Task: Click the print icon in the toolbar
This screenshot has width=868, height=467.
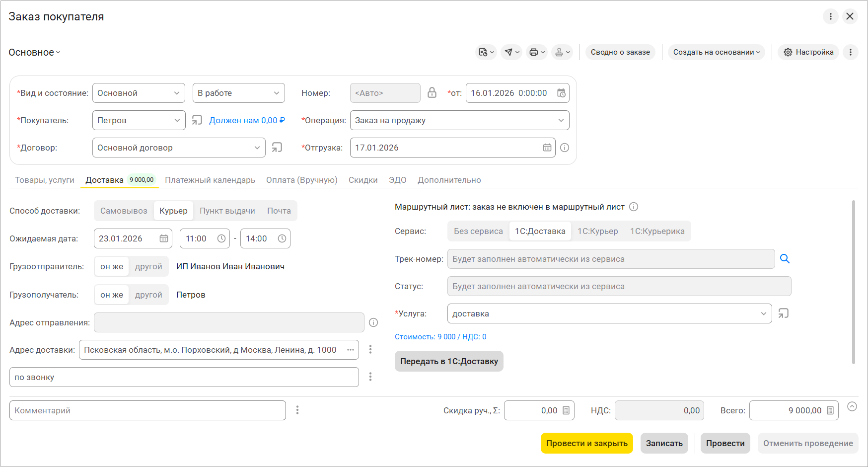Action: click(534, 52)
